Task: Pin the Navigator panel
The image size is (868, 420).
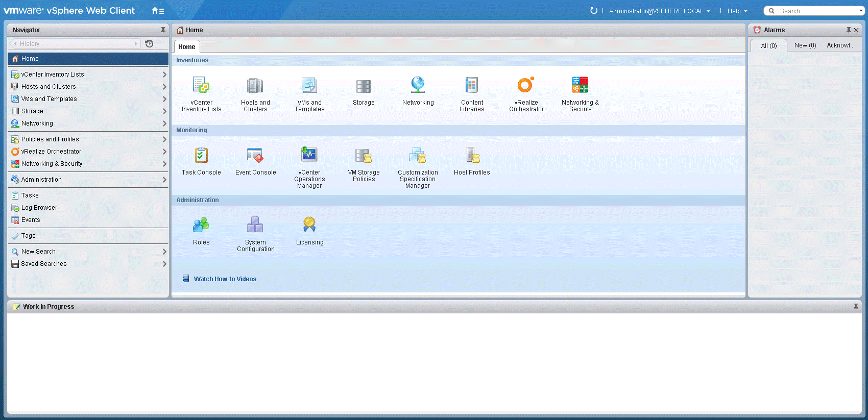Action: (163, 30)
